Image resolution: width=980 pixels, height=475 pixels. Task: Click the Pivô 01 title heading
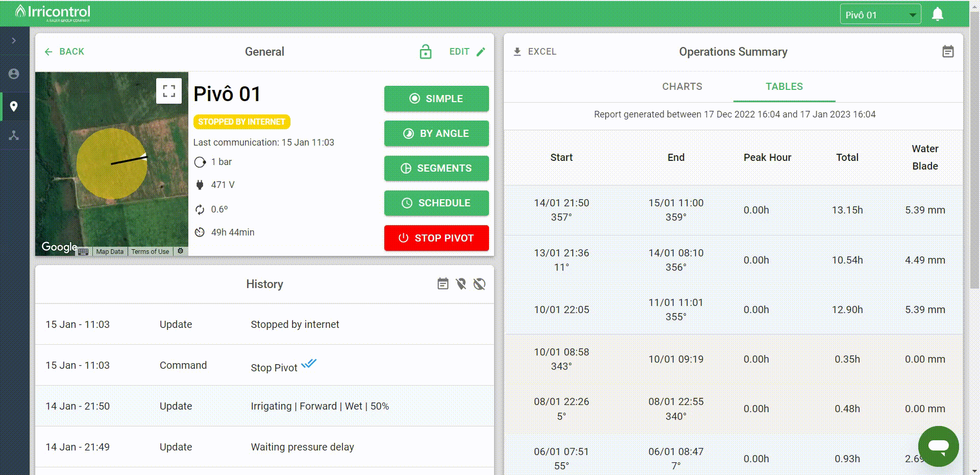pyautogui.click(x=227, y=94)
